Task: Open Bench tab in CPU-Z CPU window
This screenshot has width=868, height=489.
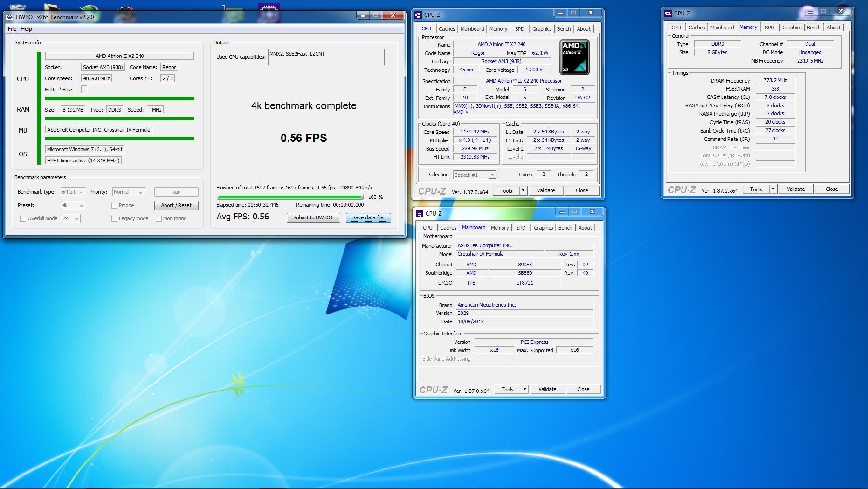Action: coord(564,29)
